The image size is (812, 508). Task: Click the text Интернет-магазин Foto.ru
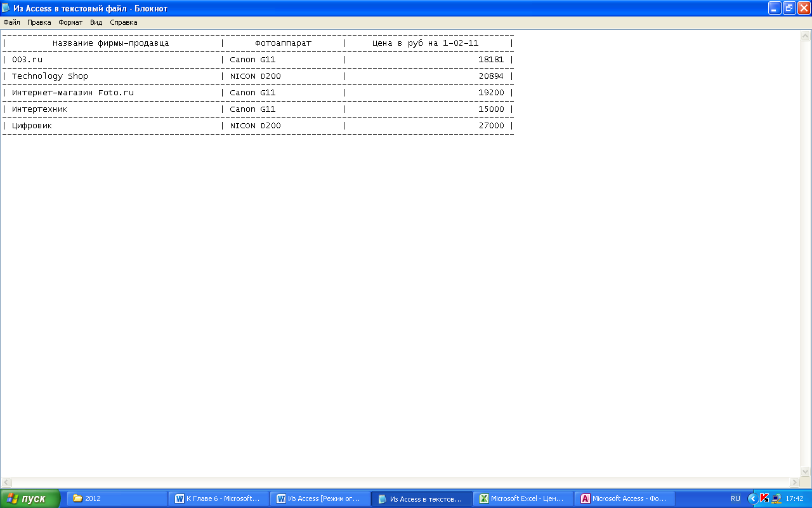pyautogui.click(x=73, y=93)
